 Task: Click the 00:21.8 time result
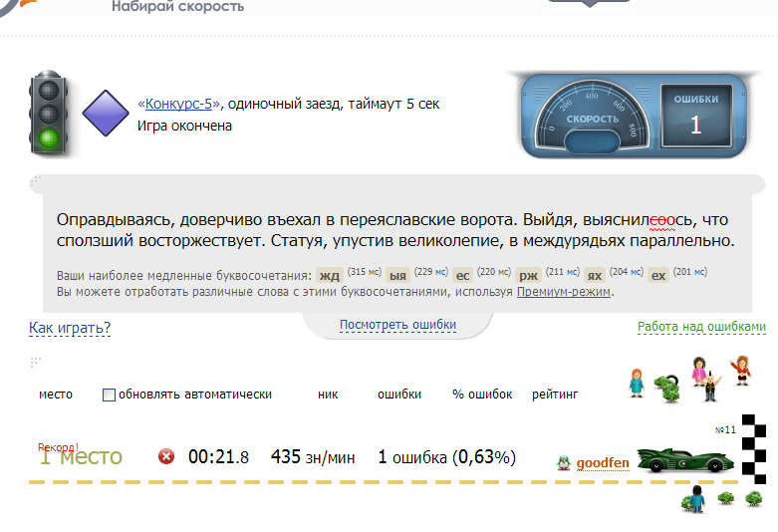218,456
